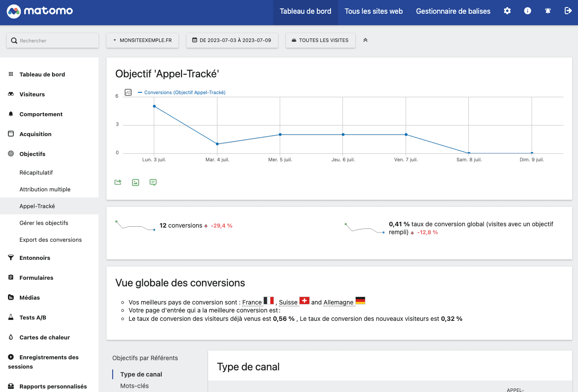Open the MONSITEEXEMPLE.FR site selector
Image resolution: width=578 pixels, height=392 pixels.
[x=142, y=40]
